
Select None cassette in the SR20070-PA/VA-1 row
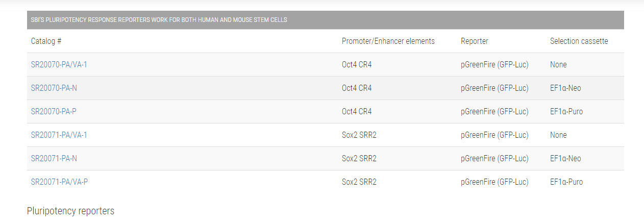pos(558,65)
